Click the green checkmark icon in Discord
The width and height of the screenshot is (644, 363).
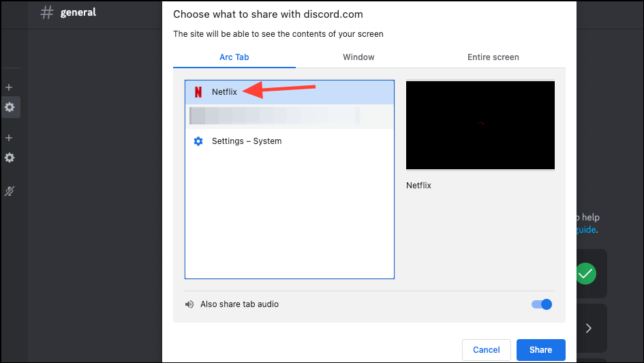585,274
